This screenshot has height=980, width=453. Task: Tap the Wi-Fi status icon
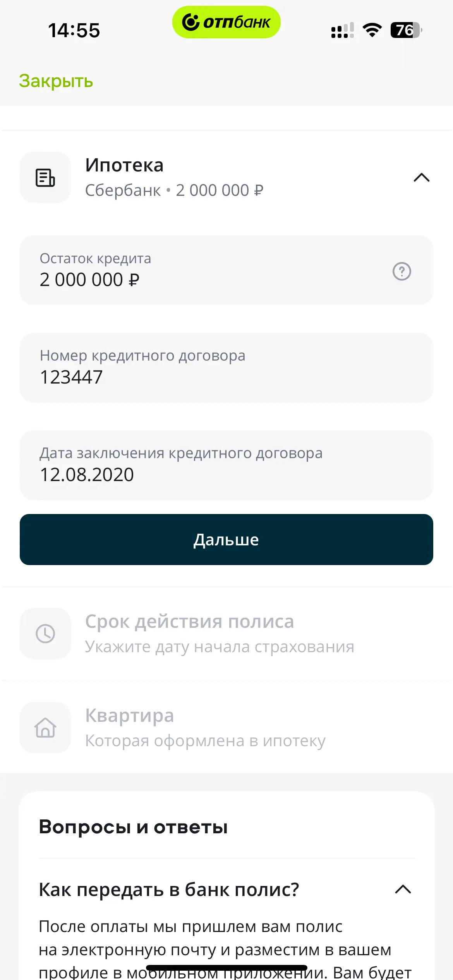click(372, 30)
